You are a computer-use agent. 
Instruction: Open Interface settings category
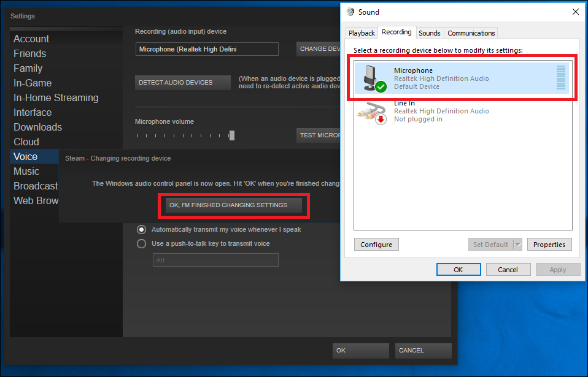[x=33, y=112]
